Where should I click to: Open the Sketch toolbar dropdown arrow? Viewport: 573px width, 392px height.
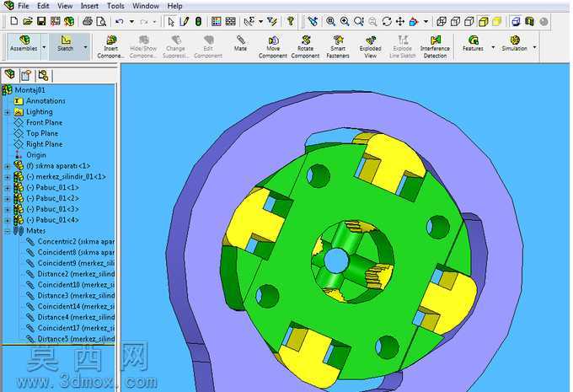tap(85, 47)
